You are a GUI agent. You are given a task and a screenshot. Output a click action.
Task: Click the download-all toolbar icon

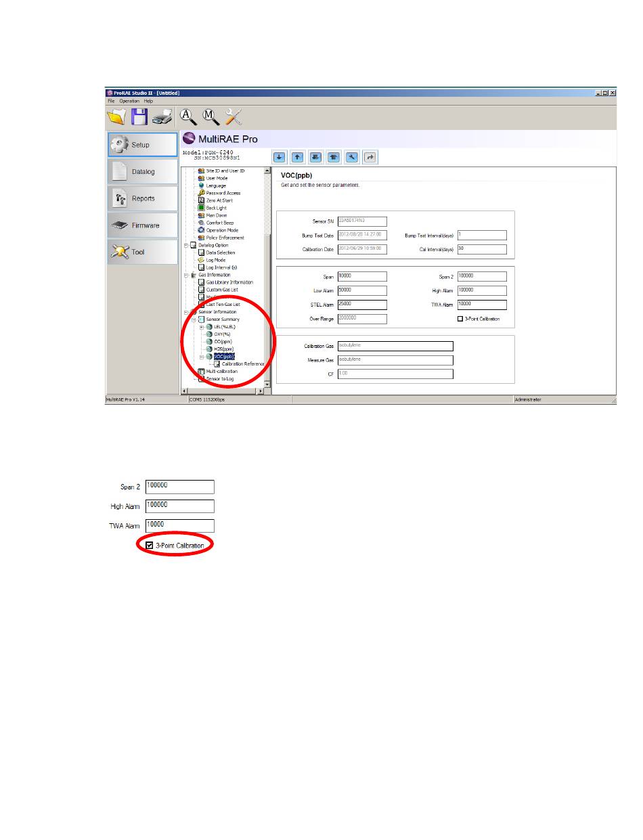[315, 157]
